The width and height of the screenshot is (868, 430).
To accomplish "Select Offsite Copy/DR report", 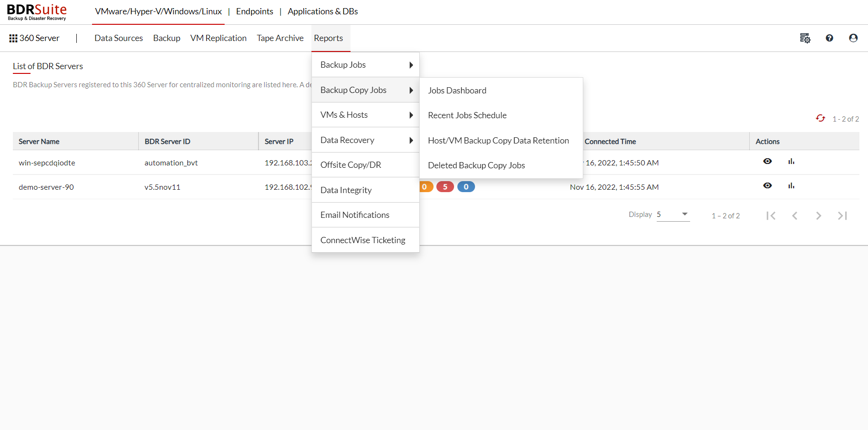I will point(365,165).
